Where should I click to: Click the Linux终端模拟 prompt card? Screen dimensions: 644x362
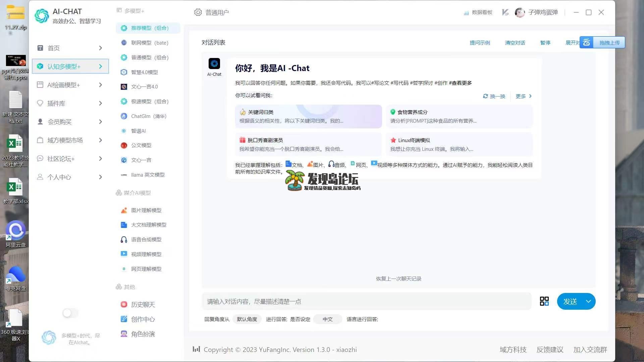tap(459, 144)
